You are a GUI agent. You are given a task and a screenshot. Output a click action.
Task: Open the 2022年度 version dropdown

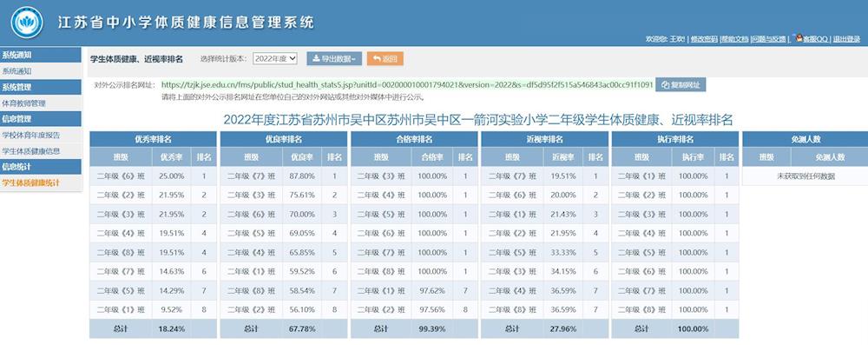coord(275,58)
